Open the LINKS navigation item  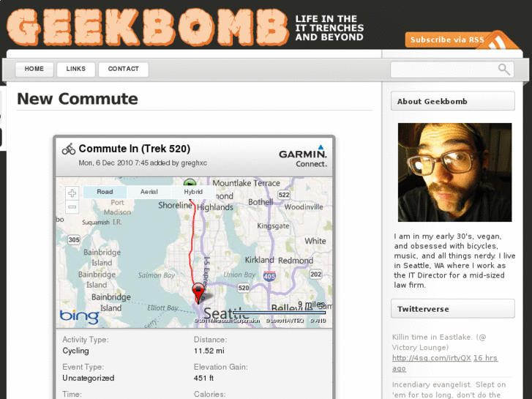coord(76,69)
